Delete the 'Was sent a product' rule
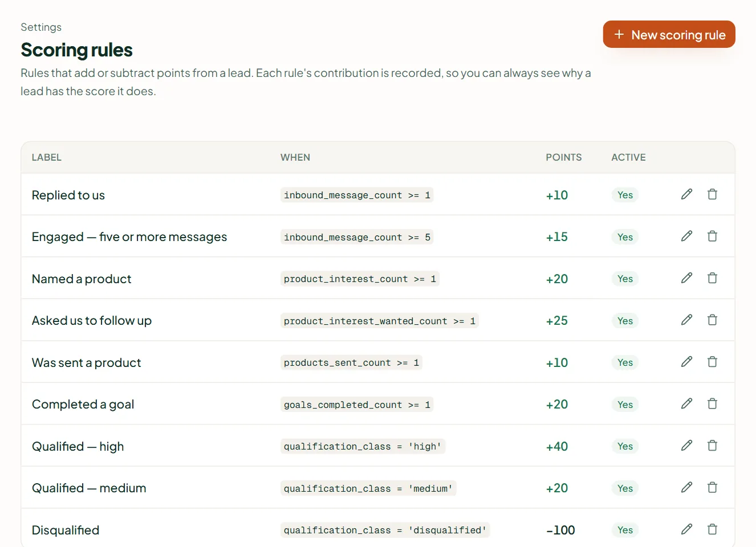The width and height of the screenshot is (756, 547). tap(712, 362)
